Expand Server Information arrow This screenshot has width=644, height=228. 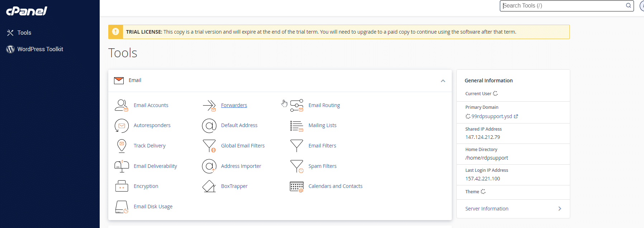tap(559, 209)
